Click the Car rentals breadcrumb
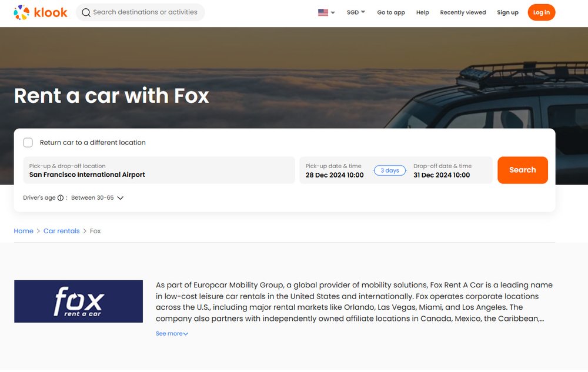 click(61, 230)
